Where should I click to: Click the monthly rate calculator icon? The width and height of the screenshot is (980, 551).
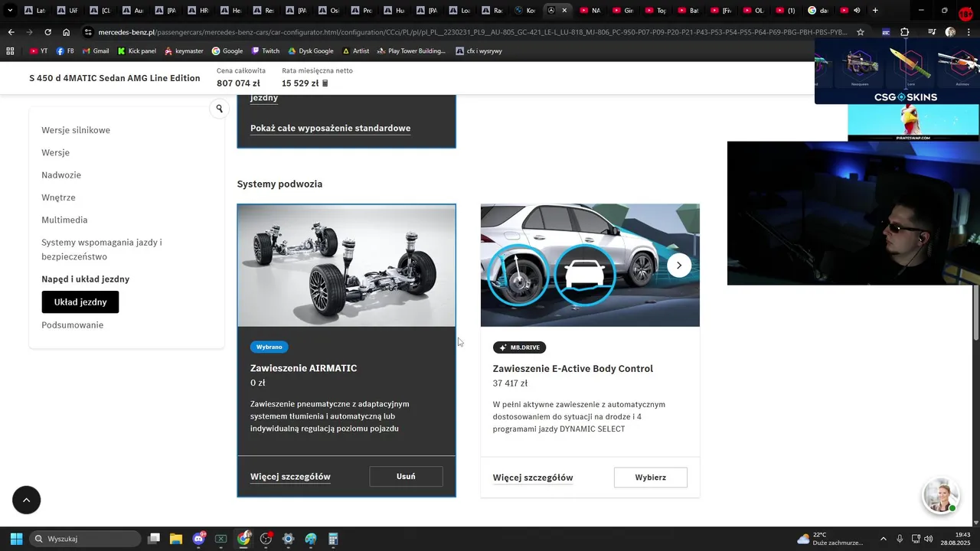pos(325,83)
